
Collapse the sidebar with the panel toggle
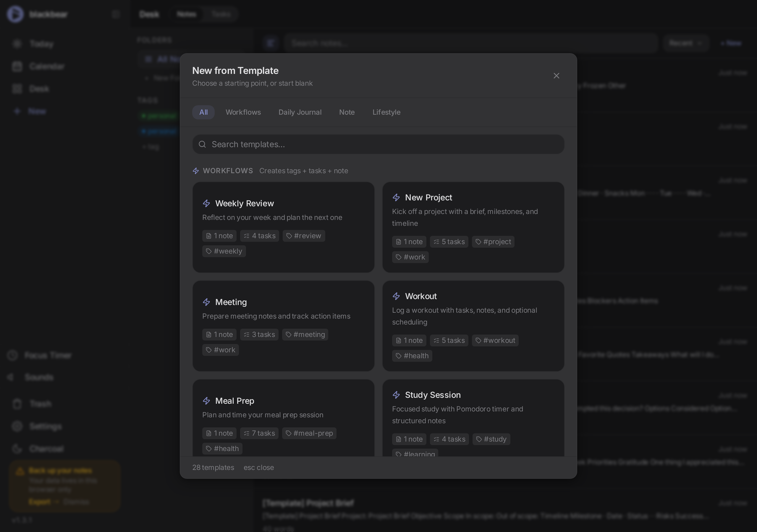click(x=115, y=14)
